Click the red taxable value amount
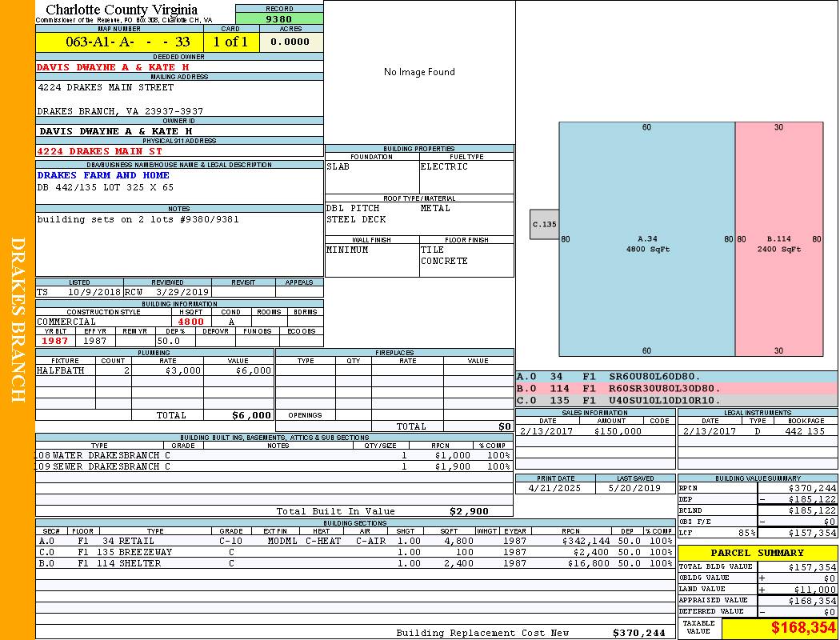Screen dimensions: 840x640 (x=803, y=628)
